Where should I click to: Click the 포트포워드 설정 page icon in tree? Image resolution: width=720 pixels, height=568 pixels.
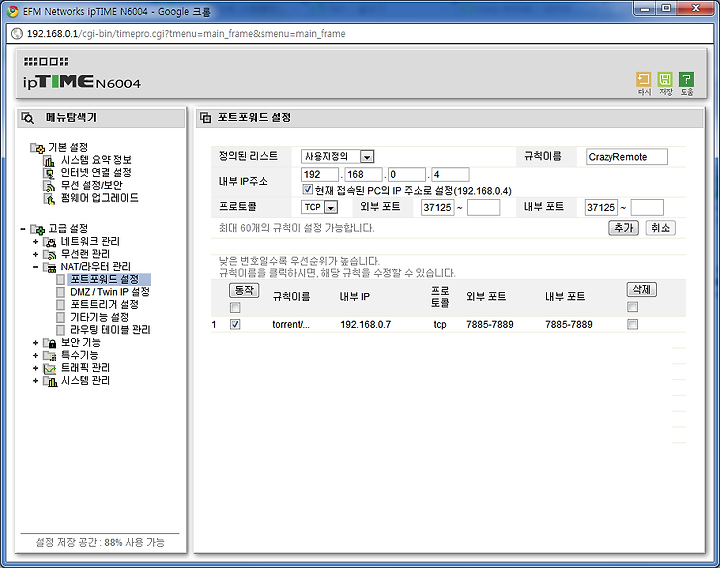tap(61, 279)
